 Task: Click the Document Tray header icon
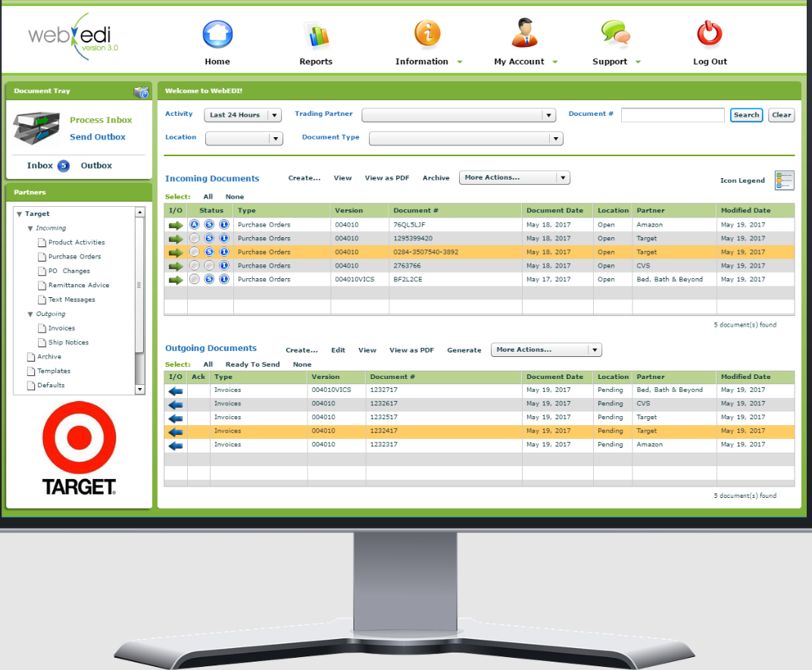[141, 92]
